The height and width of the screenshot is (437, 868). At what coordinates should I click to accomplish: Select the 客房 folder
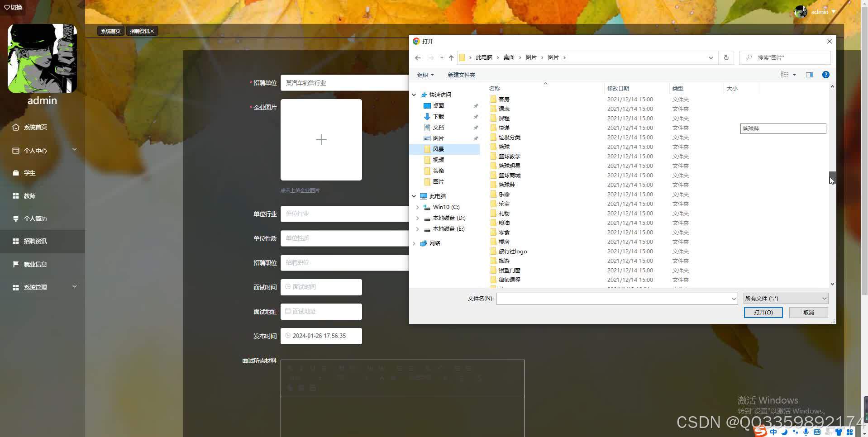tap(504, 100)
